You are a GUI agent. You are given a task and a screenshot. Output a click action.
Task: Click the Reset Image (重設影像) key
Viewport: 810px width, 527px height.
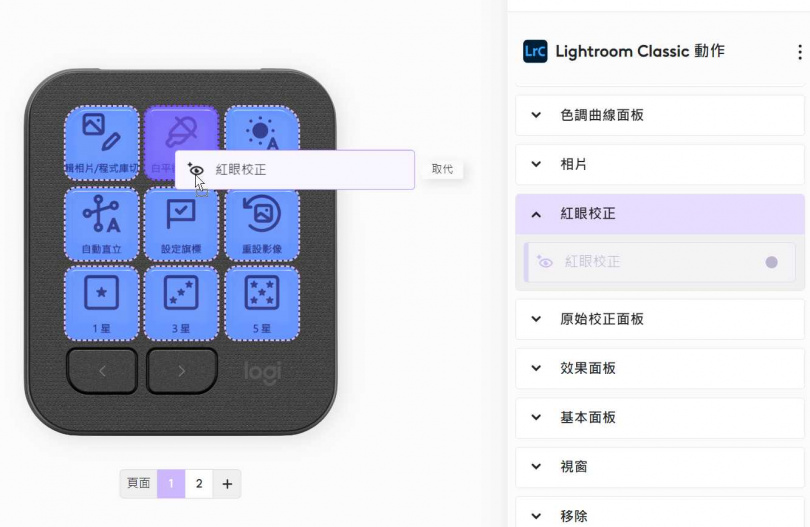(262, 224)
